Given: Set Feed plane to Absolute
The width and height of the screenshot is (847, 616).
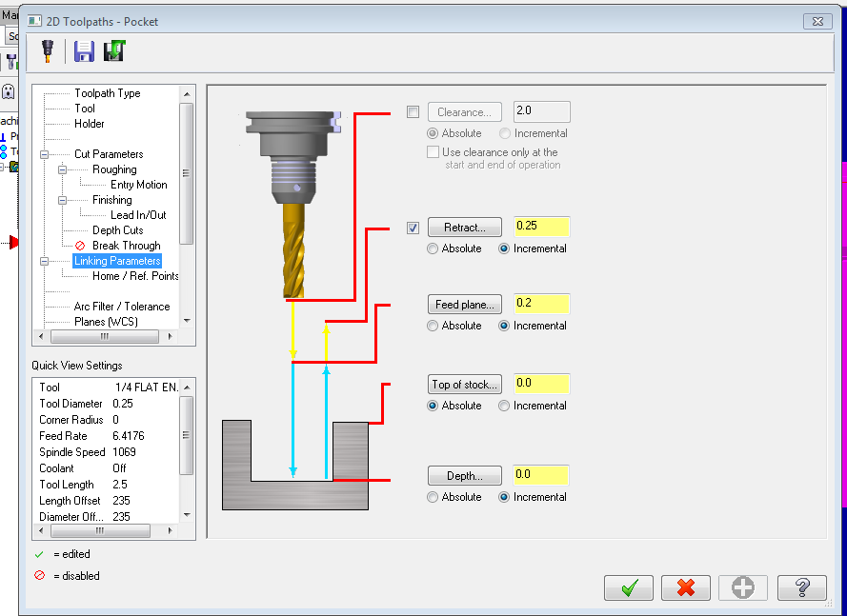Looking at the screenshot, I should click(434, 326).
